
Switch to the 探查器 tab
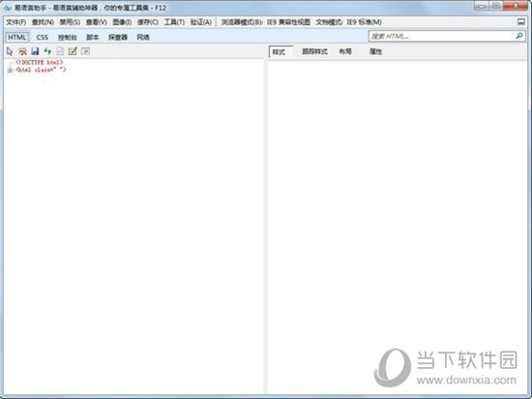tap(118, 37)
